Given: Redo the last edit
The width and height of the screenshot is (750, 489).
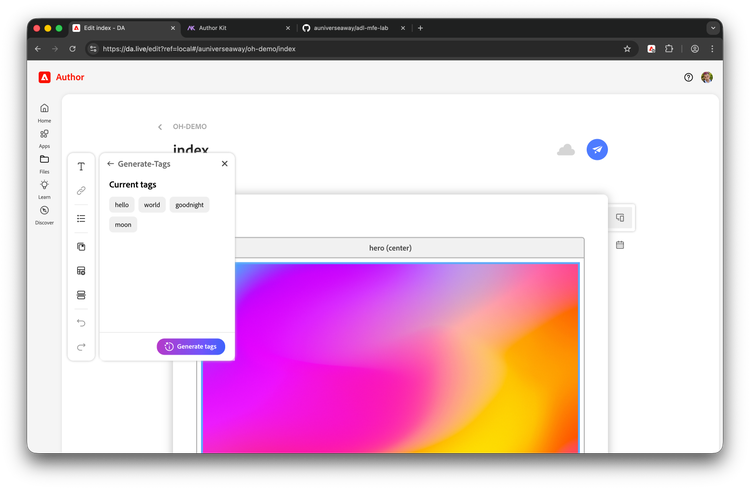Looking at the screenshot, I should tap(81, 347).
